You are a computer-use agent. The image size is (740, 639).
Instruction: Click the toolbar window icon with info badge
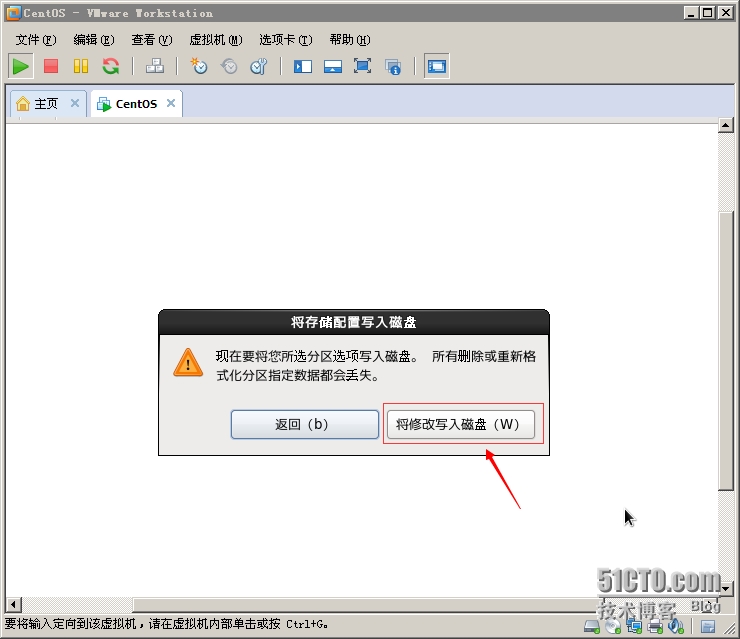click(x=393, y=67)
